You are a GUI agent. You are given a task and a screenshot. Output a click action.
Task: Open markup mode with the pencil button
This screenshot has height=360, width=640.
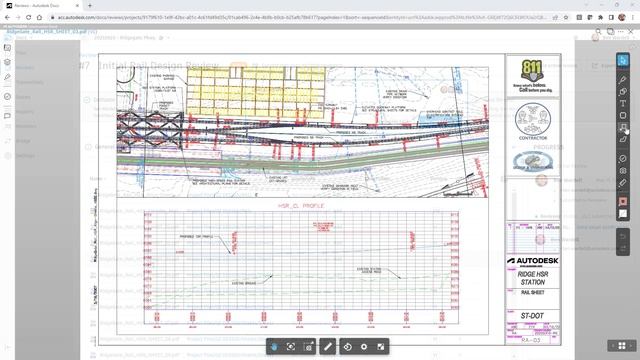click(x=328, y=347)
